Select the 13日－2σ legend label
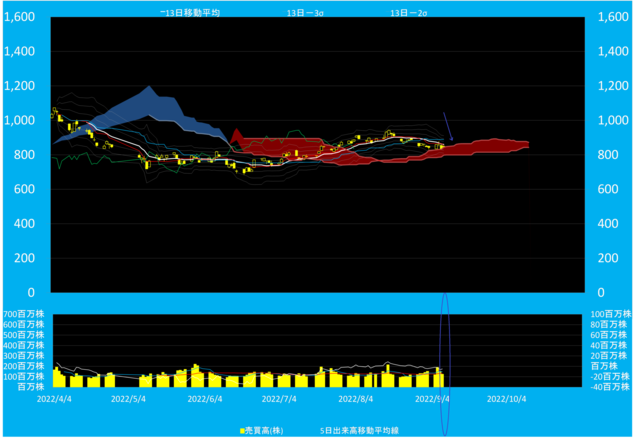The width and height of the screenshot is (640, 439). [408, 13]
